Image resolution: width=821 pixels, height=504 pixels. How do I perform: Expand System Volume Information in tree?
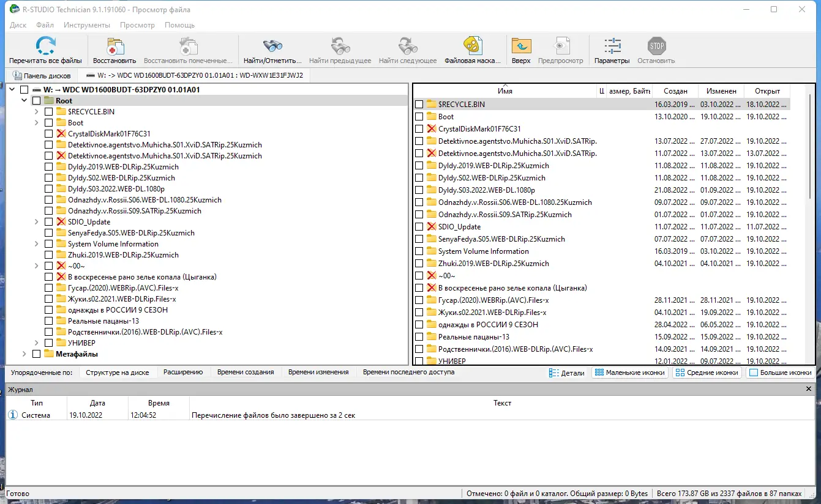pos(37,244)
